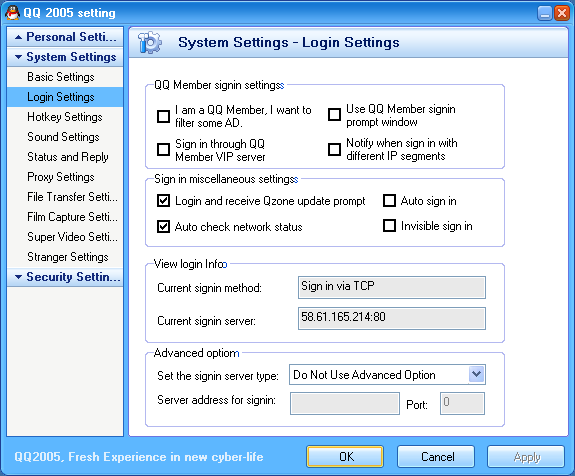Click the System Settings gear icon in header
Image resolution: width=575 pixels, height=476 pixels.
pos(150,43)
